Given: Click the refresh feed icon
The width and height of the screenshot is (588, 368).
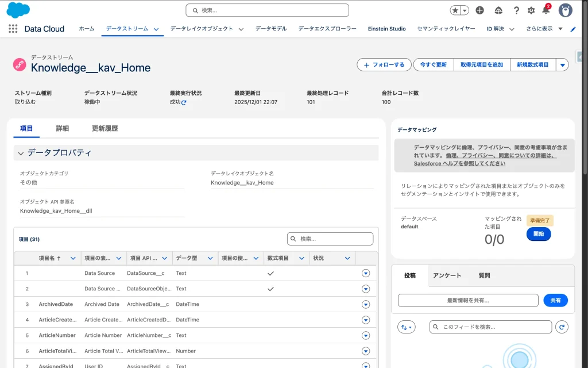Looking at the screenshot, I should point(563,327).
